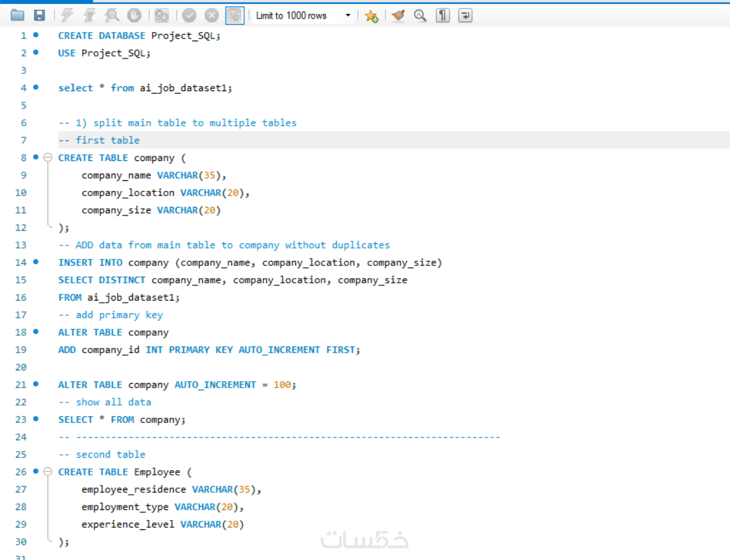Click the 'select * from ai_job_dataset1;' statement
This screenshot has width=730, height=560.
click(x=145, y=88)
